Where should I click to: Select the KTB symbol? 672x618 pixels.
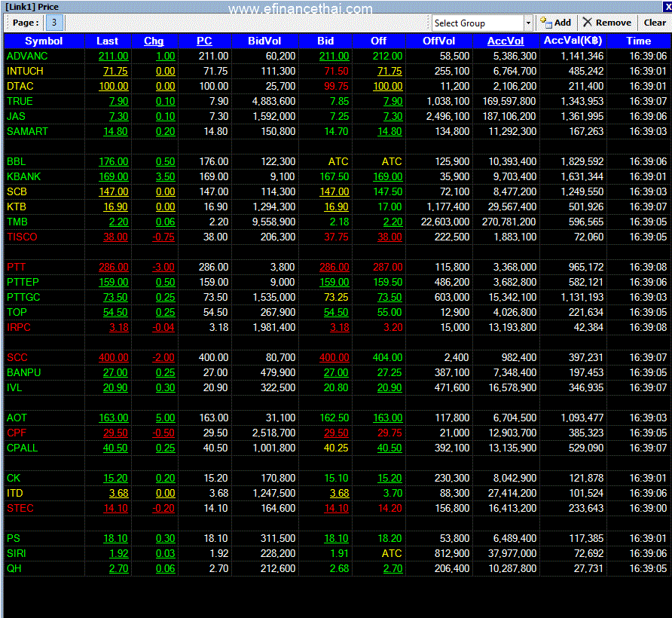point(17,207)
